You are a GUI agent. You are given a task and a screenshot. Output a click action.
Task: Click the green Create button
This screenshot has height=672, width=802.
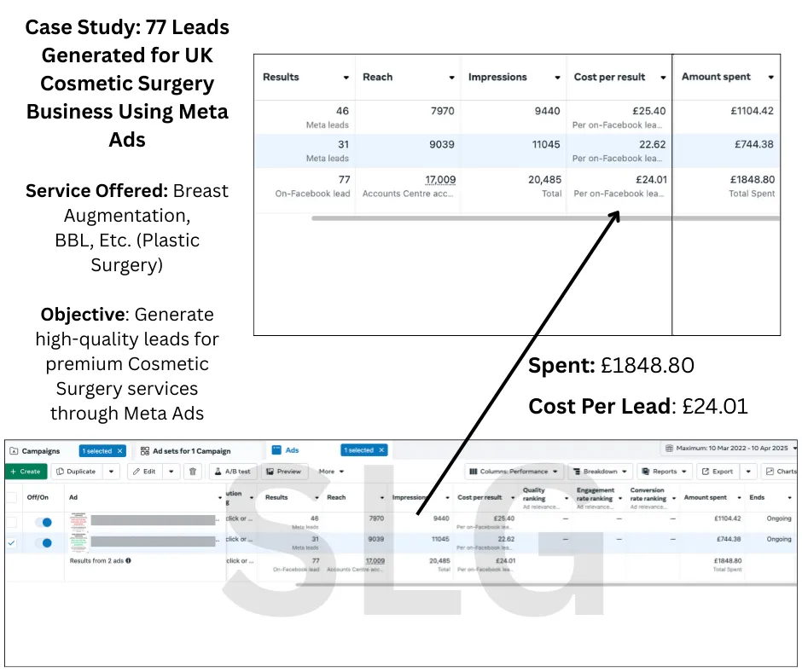click(x=26, y=472)
